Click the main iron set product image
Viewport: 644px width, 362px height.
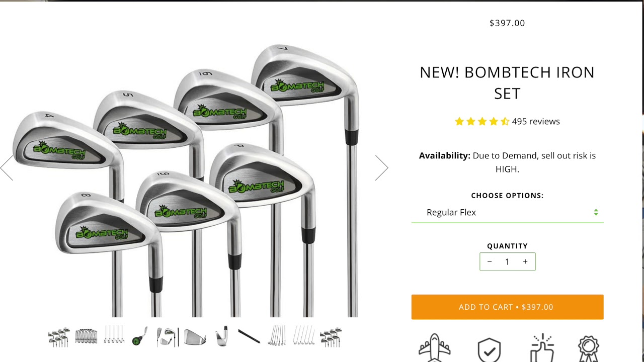click(186, 180)
